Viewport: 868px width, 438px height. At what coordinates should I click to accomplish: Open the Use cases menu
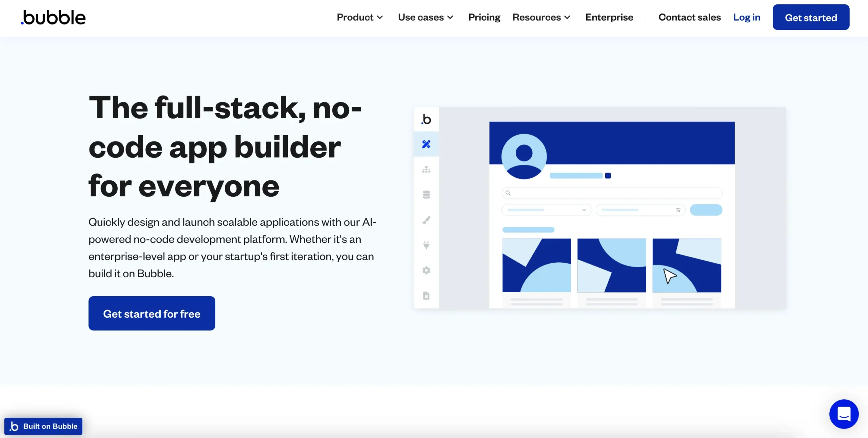[x=426, y=17]
